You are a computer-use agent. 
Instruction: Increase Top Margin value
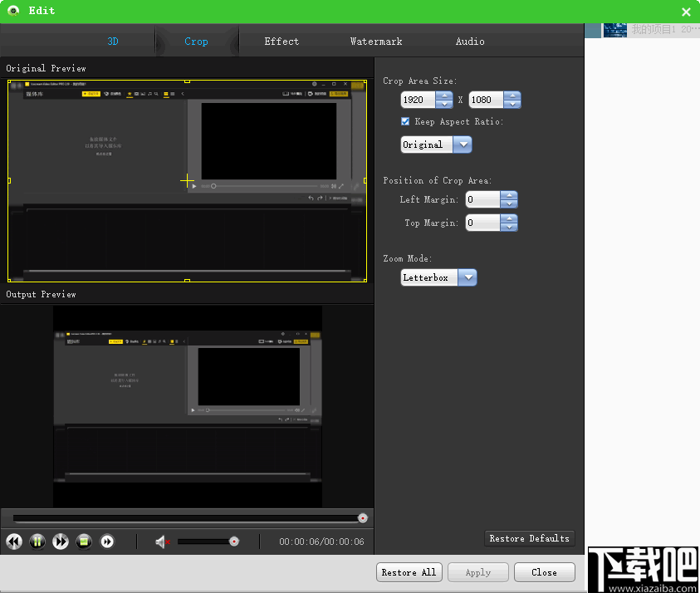509,218
